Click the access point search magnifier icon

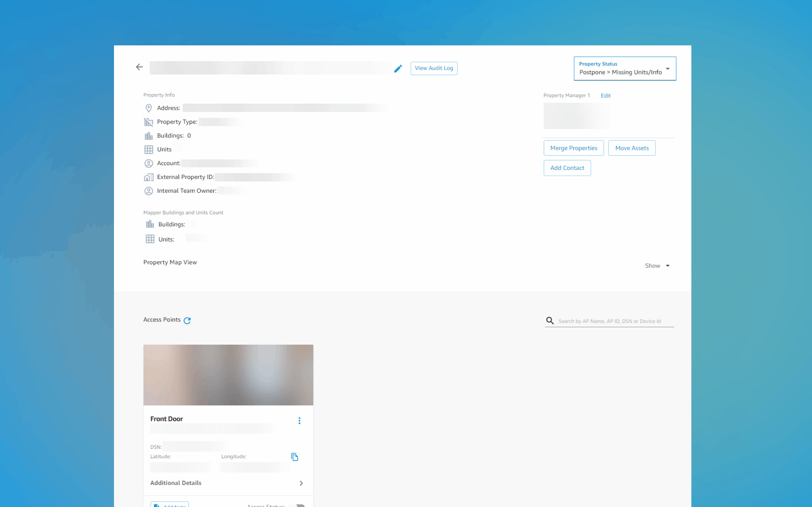[x=550, y=321]
